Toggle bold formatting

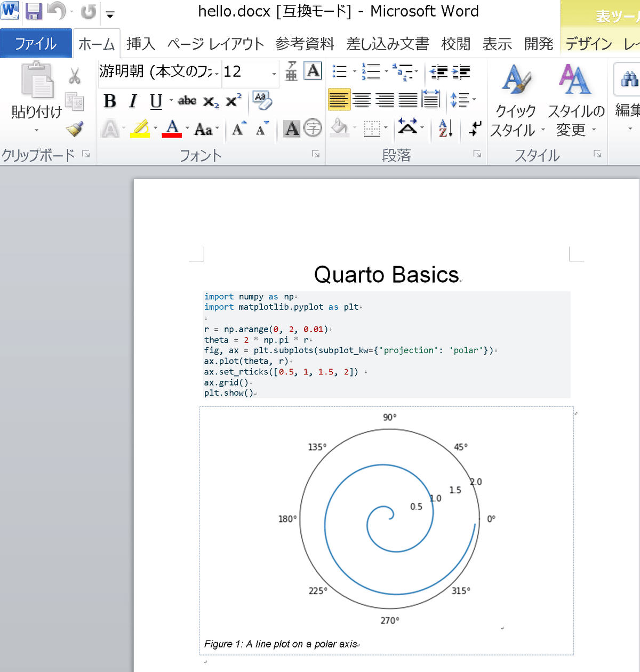[x=110, y=101]
